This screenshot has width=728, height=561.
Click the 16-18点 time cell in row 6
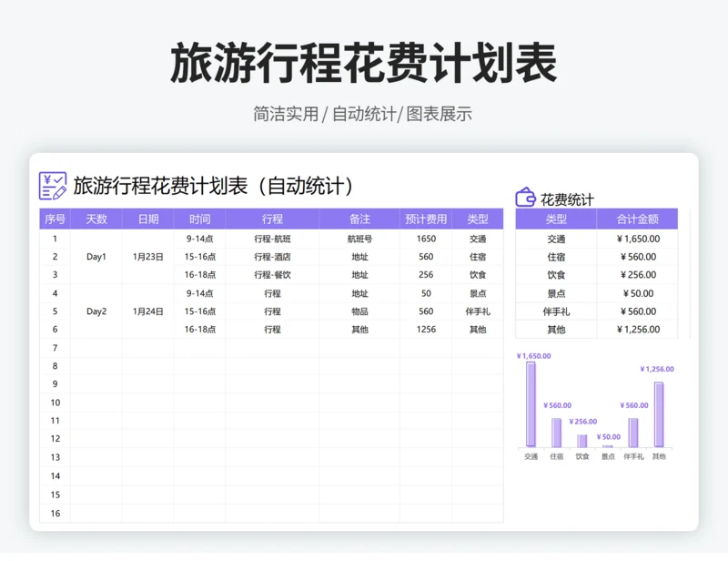(x=199, y=329)
